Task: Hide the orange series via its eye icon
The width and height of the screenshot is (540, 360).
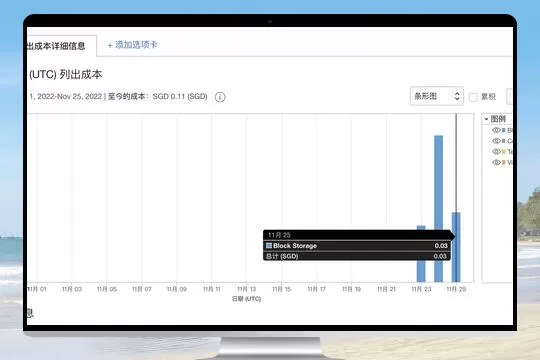Action: (496, 162)
